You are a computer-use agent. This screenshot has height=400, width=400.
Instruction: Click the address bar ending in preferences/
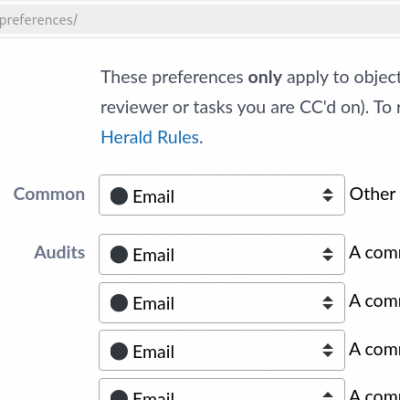click(200, 20)
